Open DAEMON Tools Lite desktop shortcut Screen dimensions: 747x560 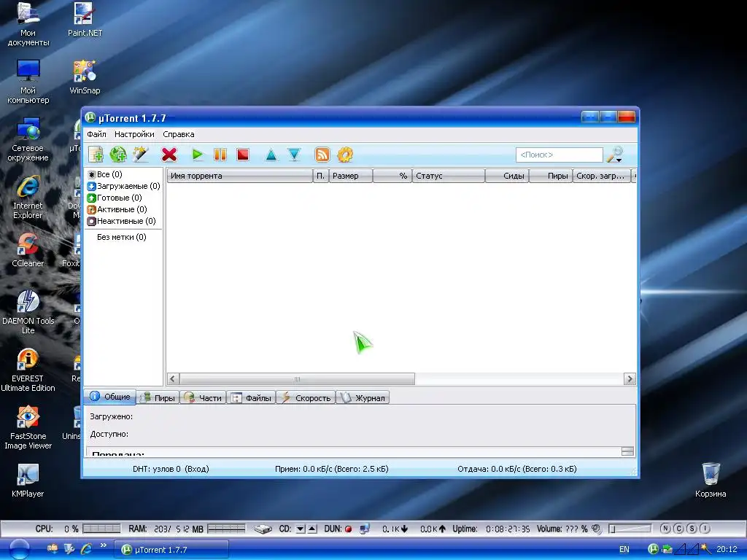pyautogui.click(x=28, y=312)
